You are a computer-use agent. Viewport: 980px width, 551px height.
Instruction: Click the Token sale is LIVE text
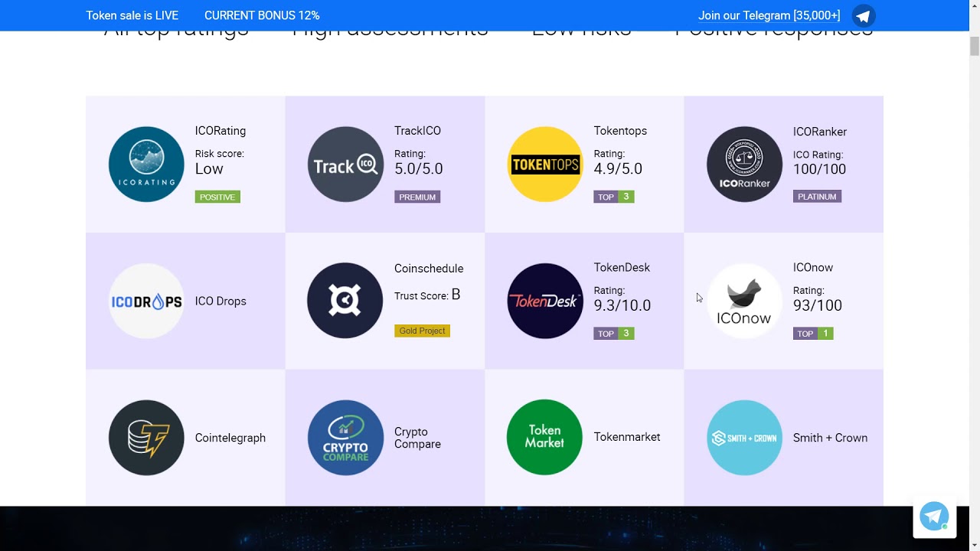click(132, 15)
